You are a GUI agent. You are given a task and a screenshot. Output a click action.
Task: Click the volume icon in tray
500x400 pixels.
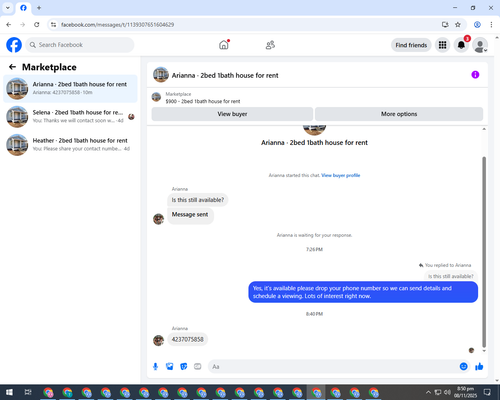447,392
